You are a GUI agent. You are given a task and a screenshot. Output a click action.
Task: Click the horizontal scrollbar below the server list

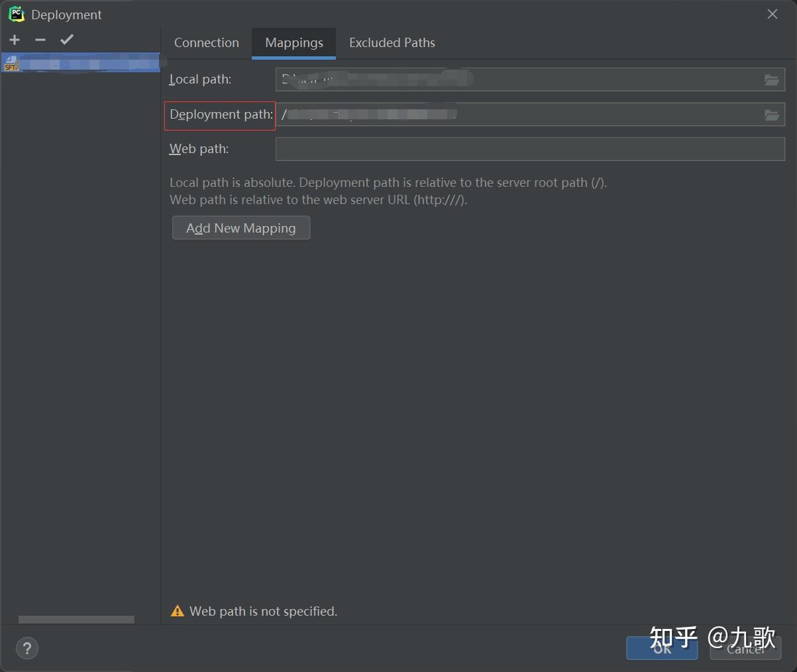76,619
